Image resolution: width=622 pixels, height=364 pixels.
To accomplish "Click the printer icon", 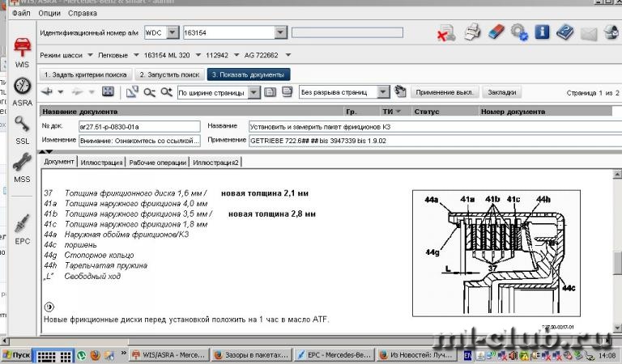I will click(472, 32).
